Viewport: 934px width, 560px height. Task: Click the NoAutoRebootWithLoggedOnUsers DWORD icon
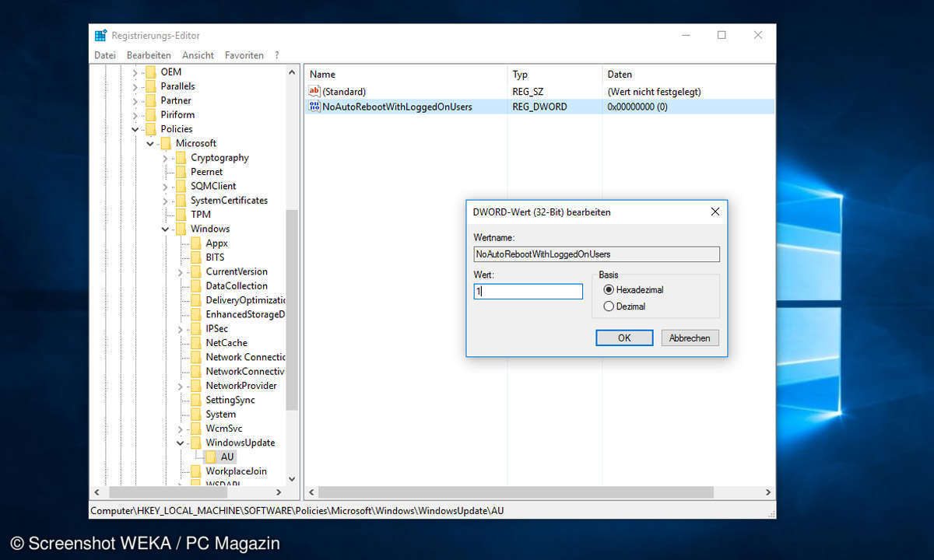pos(314,107)
